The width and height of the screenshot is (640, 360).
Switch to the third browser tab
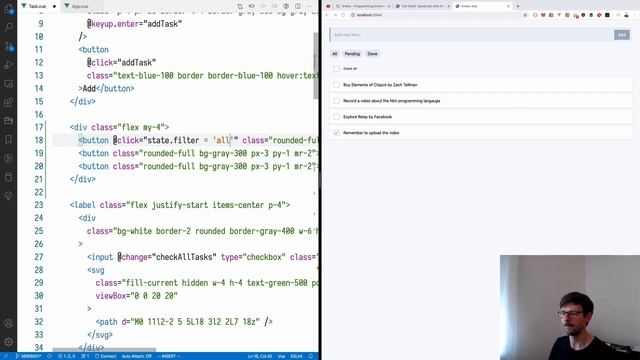click(x=422, y=6)
